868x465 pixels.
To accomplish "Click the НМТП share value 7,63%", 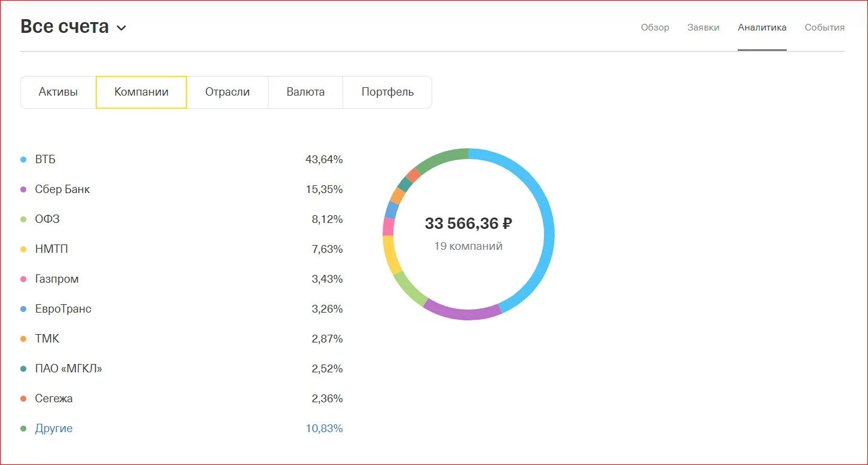I will (x=327, y=249).
